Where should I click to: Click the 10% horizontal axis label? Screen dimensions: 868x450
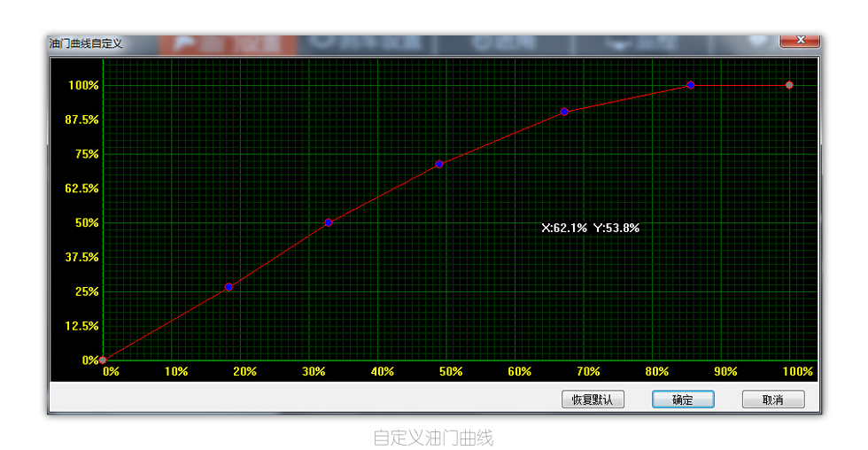[x=176, y=371]
